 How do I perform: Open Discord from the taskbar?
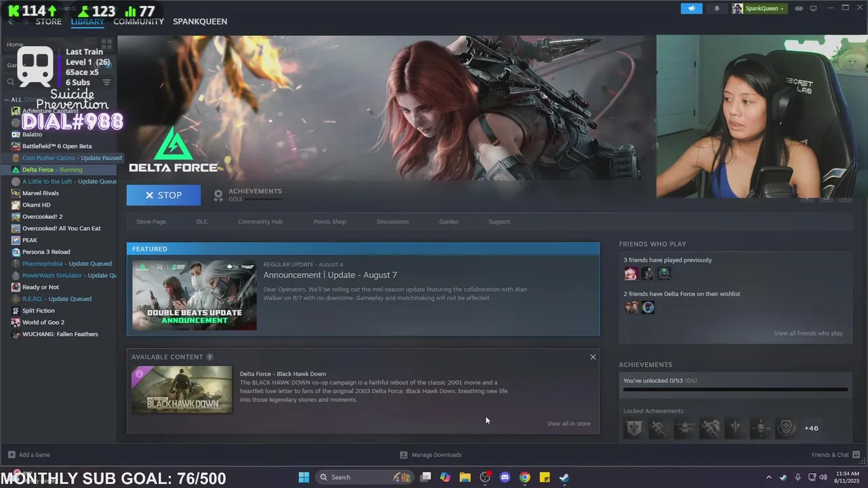(x=505, y=477)
